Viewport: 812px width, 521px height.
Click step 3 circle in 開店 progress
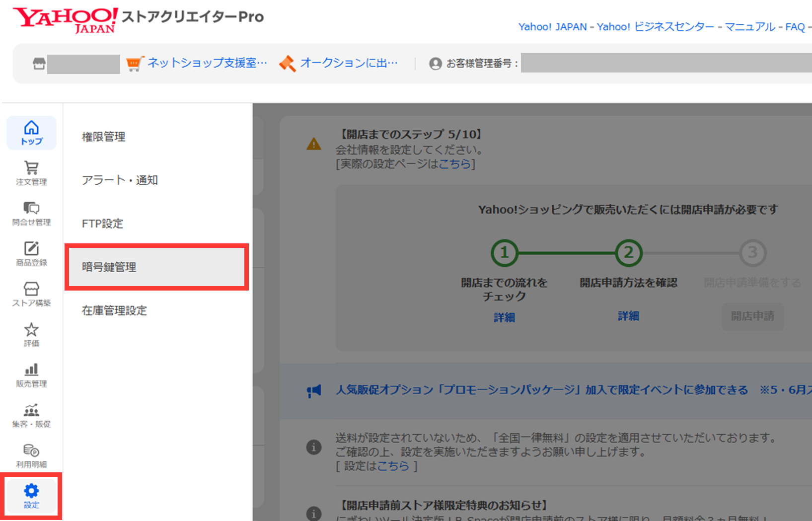[x=752, y=253]
